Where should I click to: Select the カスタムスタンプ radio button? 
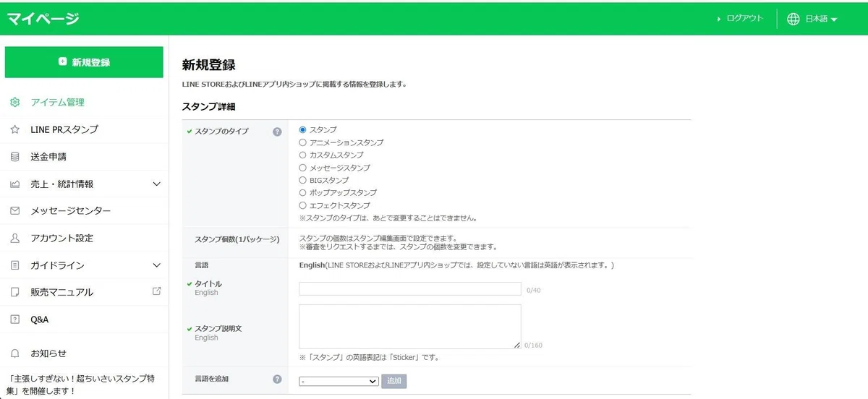[x=303, y=155]
